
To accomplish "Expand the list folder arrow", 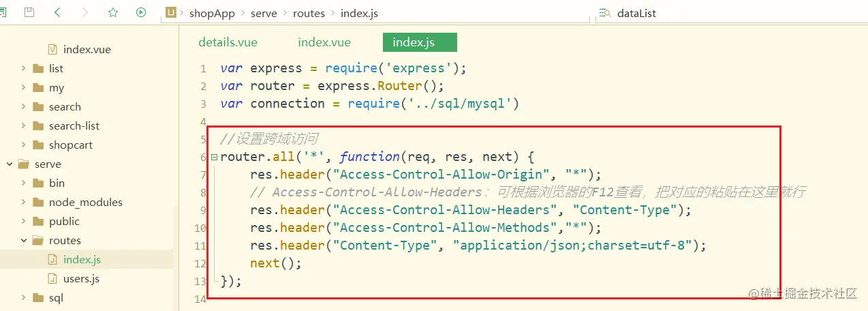I will 23,68.
